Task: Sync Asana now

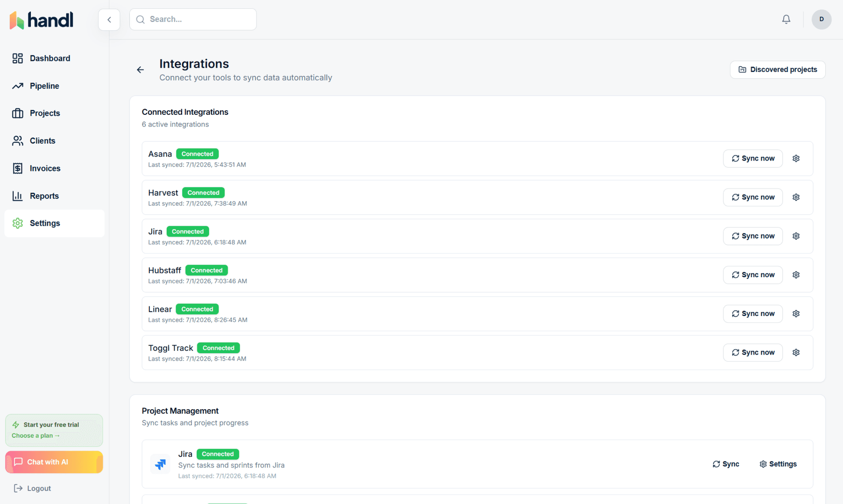Action: click(752, 158)
